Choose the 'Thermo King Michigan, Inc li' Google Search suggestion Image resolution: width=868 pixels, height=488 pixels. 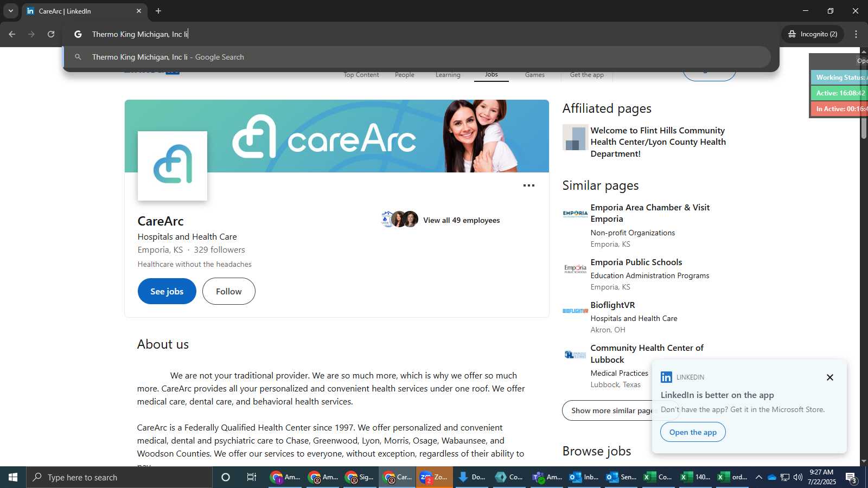tap(417, 57)
